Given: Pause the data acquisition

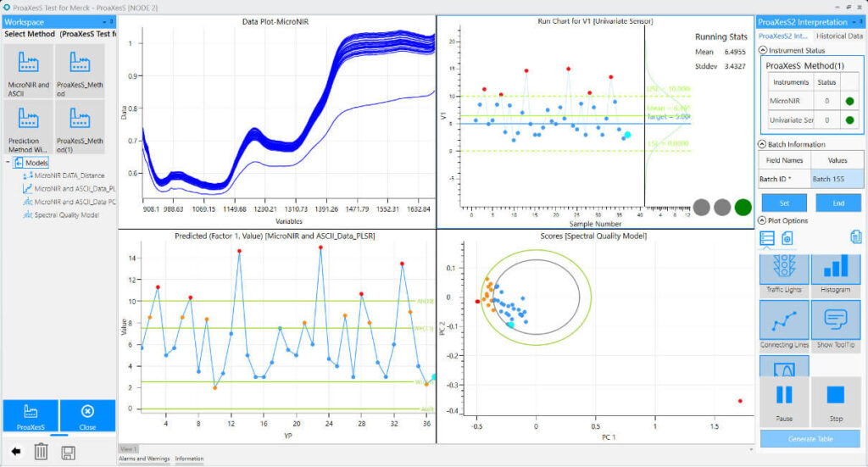Looking at the screenshot, I should click(784, 402).
